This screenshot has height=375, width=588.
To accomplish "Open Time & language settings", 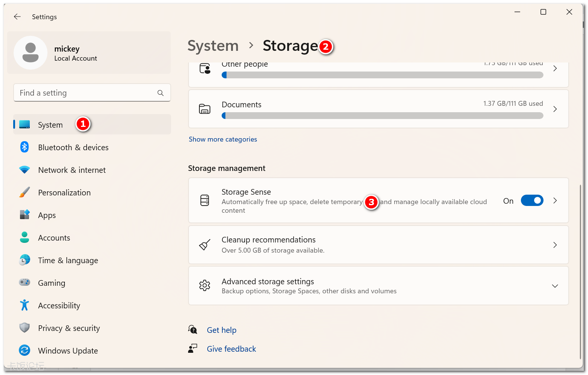I will [x=92, y=260].
